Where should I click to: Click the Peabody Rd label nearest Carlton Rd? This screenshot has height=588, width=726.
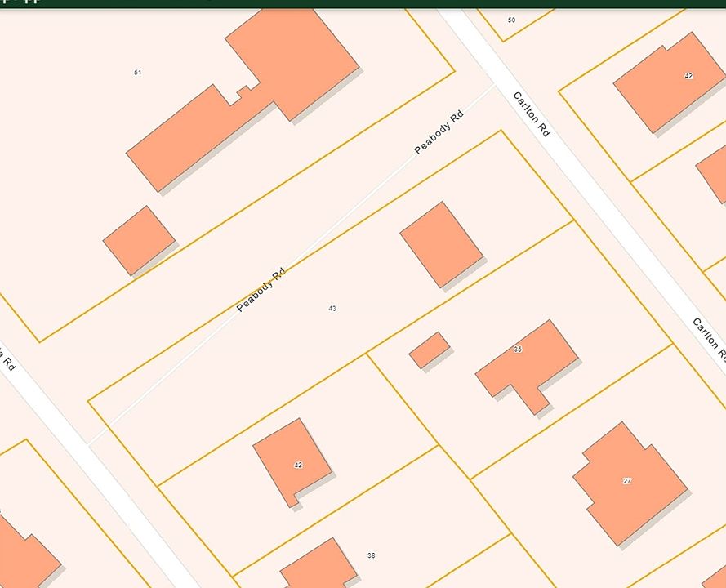(439, 132)
